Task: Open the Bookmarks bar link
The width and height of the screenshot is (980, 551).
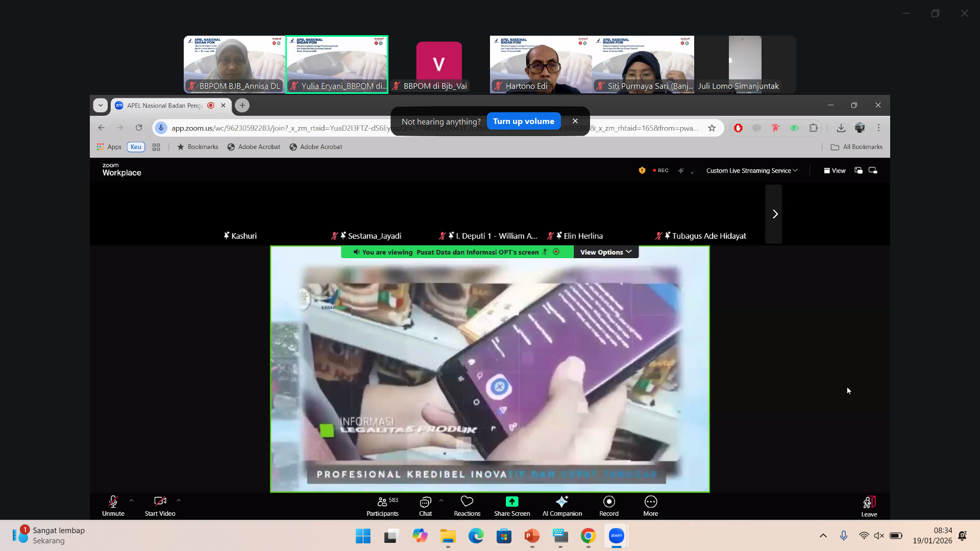Action: coord(198,147)
